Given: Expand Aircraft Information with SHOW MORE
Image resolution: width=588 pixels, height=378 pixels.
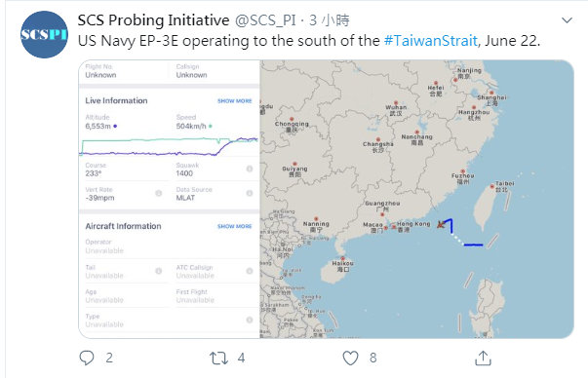Looking at the screenshot, I should 234,226.
